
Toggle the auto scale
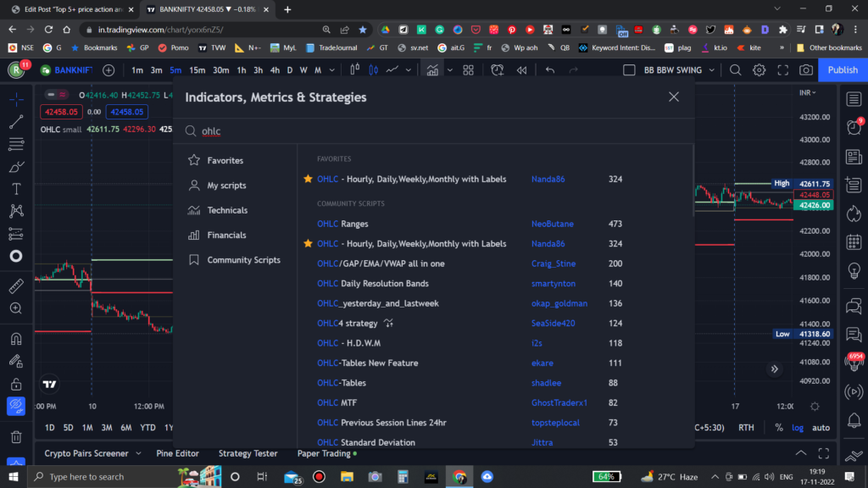[821, 427]
